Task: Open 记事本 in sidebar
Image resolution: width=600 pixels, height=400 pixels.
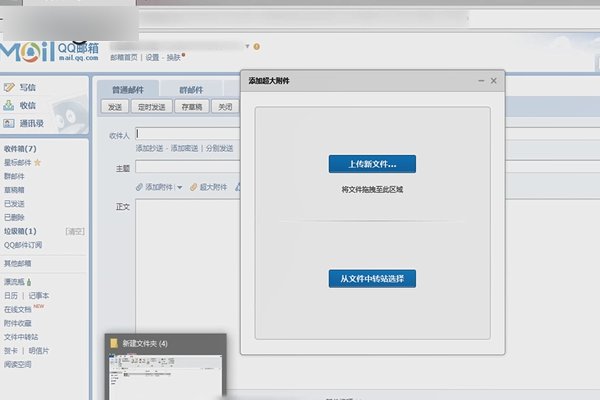Action: click(39, 296)
